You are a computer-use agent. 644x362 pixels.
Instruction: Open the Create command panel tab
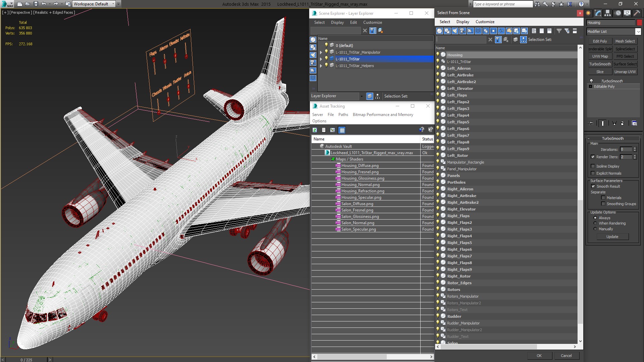tap(588, 13)
